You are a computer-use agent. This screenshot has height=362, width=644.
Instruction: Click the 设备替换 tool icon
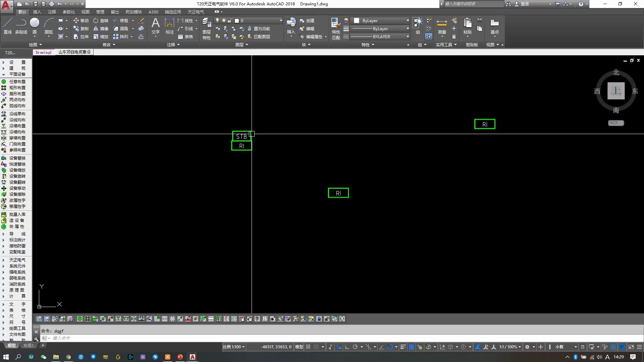4,158
